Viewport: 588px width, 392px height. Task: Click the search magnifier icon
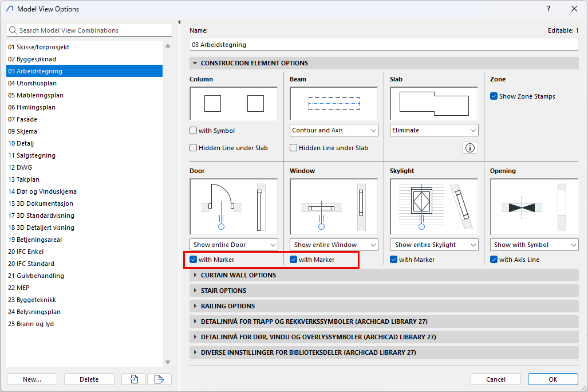point(13,30)
